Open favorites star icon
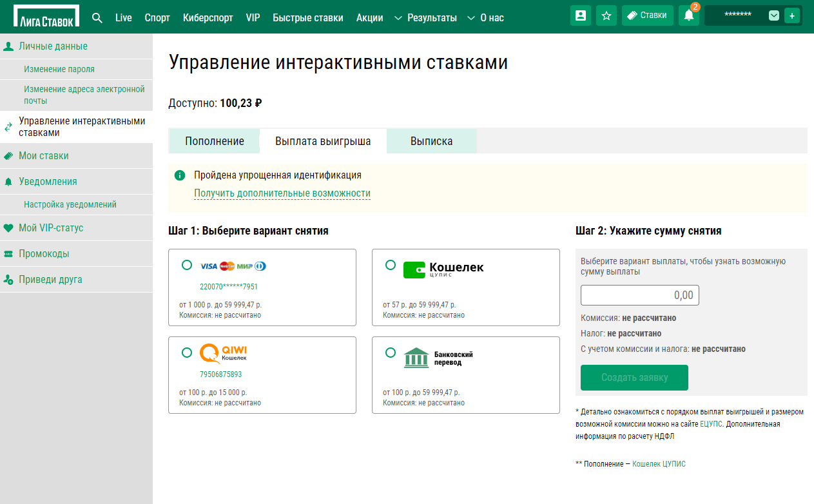This screenshot has width=814, height=504. [x=606, y=15]
